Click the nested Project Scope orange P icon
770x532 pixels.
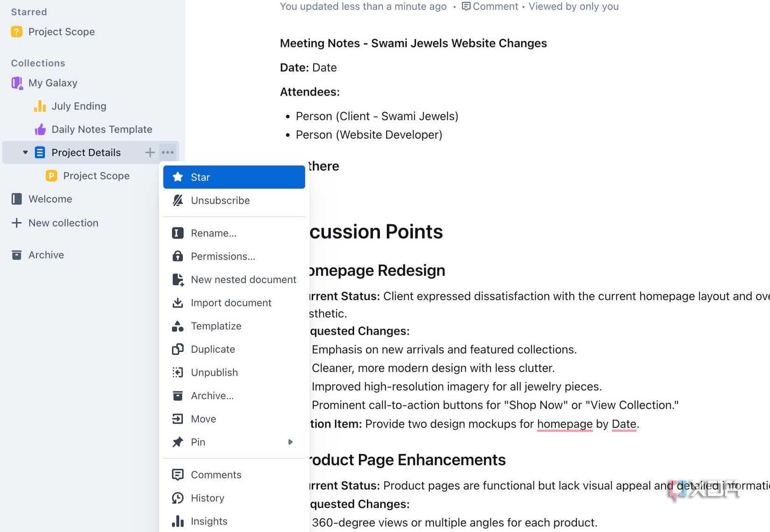(50, 176)
